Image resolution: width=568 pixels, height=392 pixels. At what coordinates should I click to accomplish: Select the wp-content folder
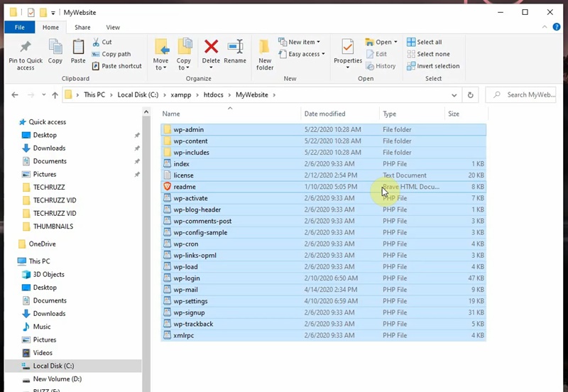tap(324, 141)
